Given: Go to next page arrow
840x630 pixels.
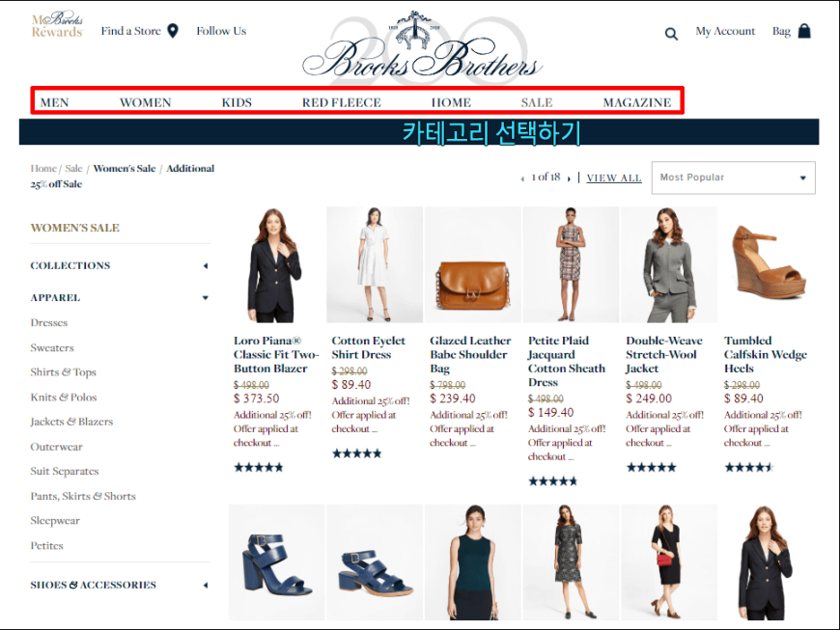Looking at the screenshot, I should point(569,178).
